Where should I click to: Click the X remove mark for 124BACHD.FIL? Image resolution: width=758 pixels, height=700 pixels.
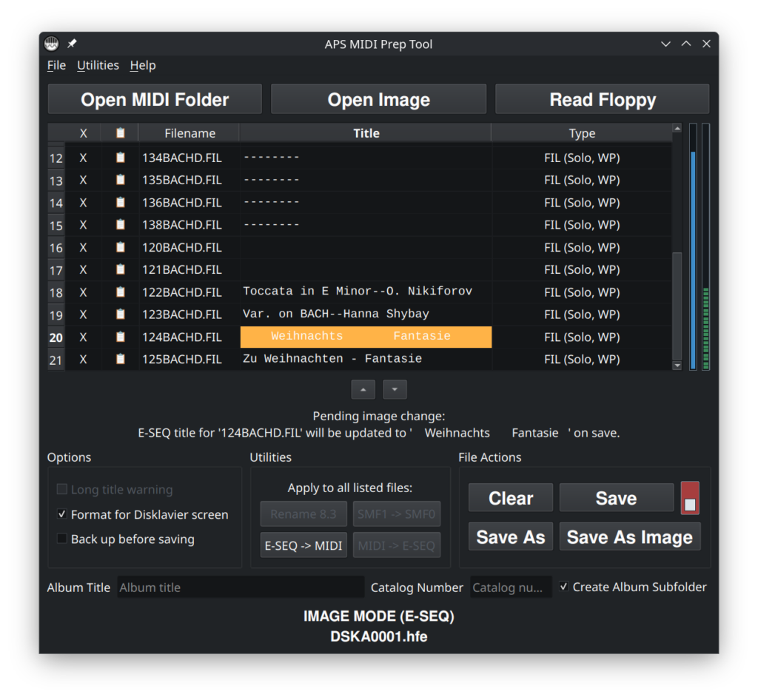click(x=83, y=337)
